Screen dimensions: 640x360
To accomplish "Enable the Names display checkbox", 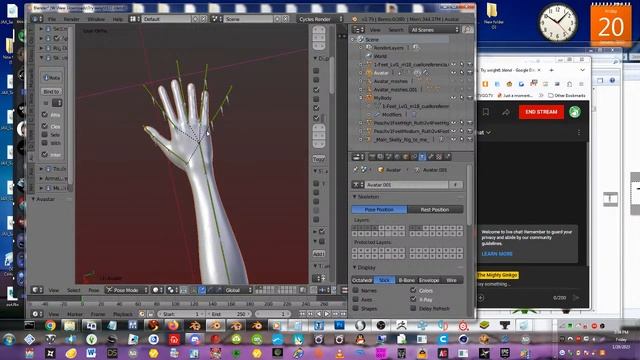I will (356, 290).
